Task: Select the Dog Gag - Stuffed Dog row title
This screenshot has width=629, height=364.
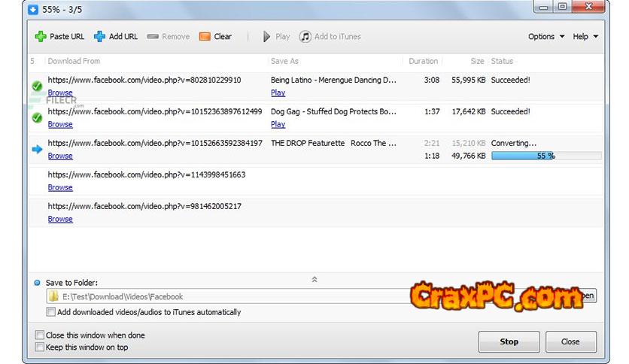Action: (x=333, y=111)
